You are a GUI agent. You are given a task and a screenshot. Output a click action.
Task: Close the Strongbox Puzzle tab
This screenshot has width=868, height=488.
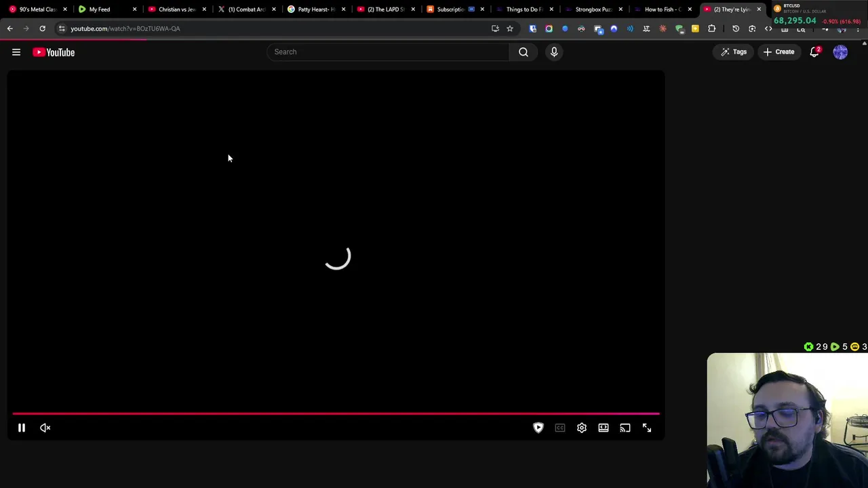[620, 9]
